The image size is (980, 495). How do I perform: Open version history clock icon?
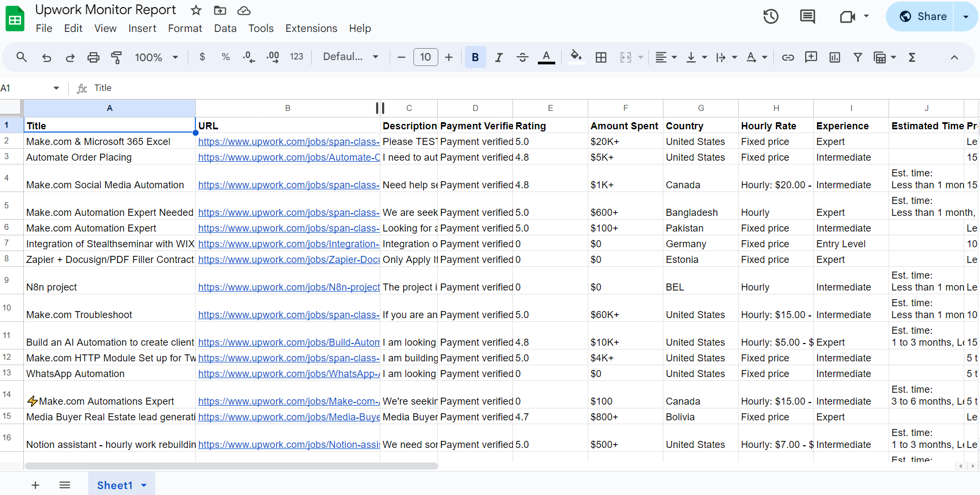771,17
